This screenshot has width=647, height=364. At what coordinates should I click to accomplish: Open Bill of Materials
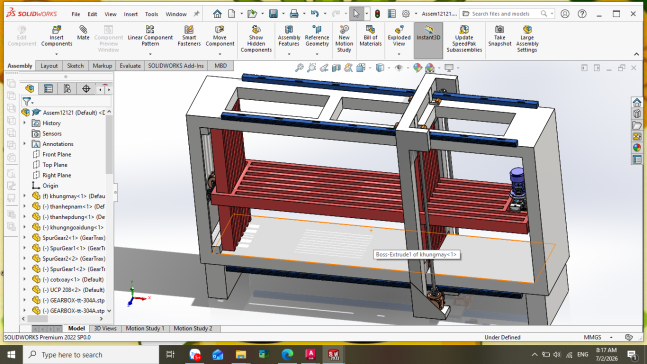(x=370, y=36)
